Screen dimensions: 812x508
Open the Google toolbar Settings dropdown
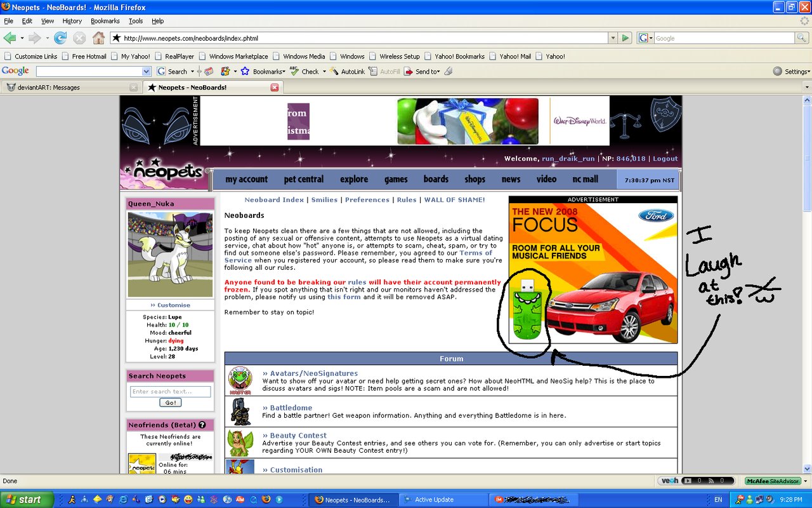coord(791,72)
